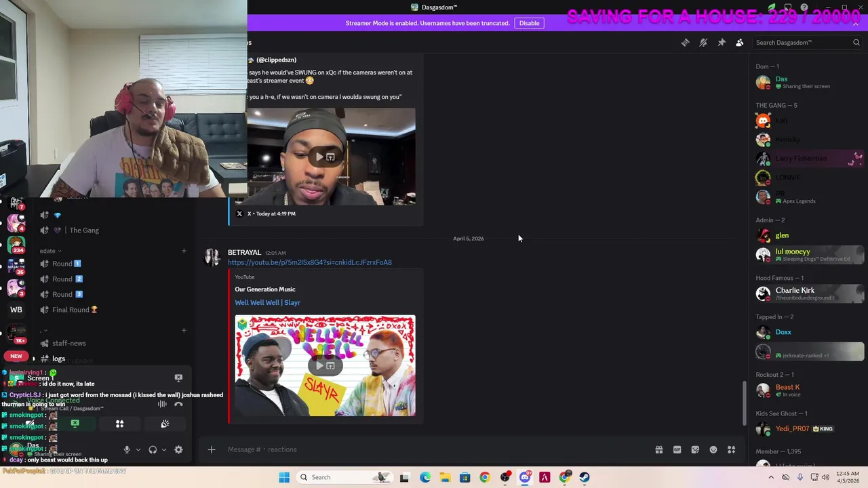Open the emoji picker

pyautogui.click(x=713, y=449)
